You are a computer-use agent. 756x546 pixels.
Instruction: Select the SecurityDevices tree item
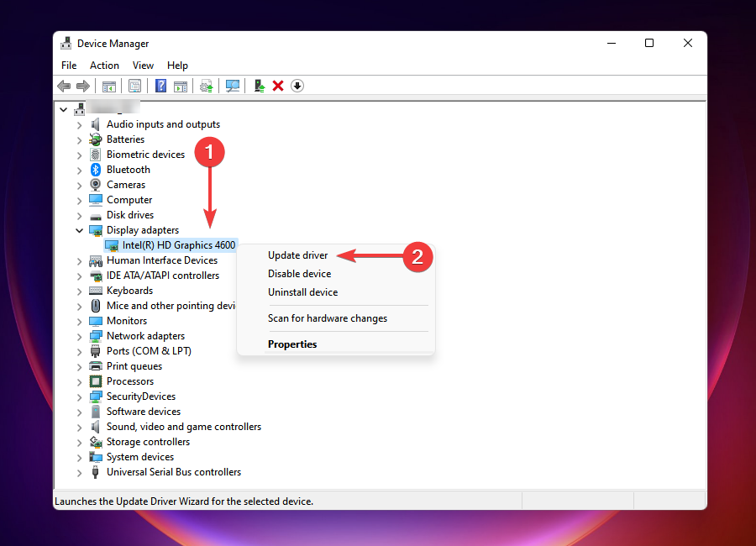point(141,397)
